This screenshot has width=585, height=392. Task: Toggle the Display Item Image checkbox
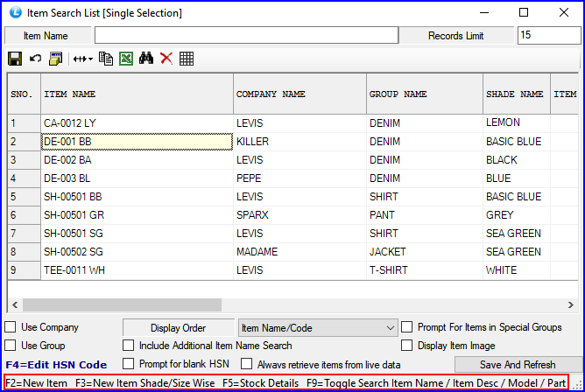[406, 346]
